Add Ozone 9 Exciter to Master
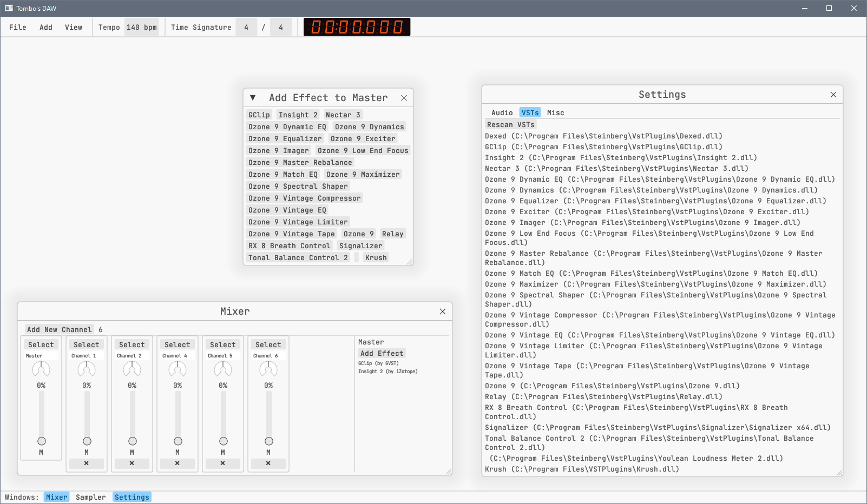This screenshot has width=867, height=504. click(363, 139)
